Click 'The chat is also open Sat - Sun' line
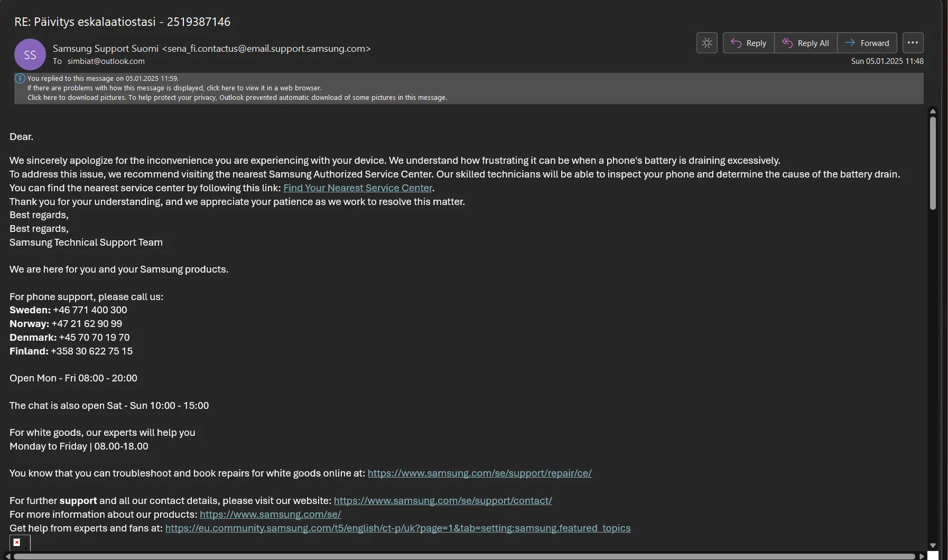 coord(109,405)
